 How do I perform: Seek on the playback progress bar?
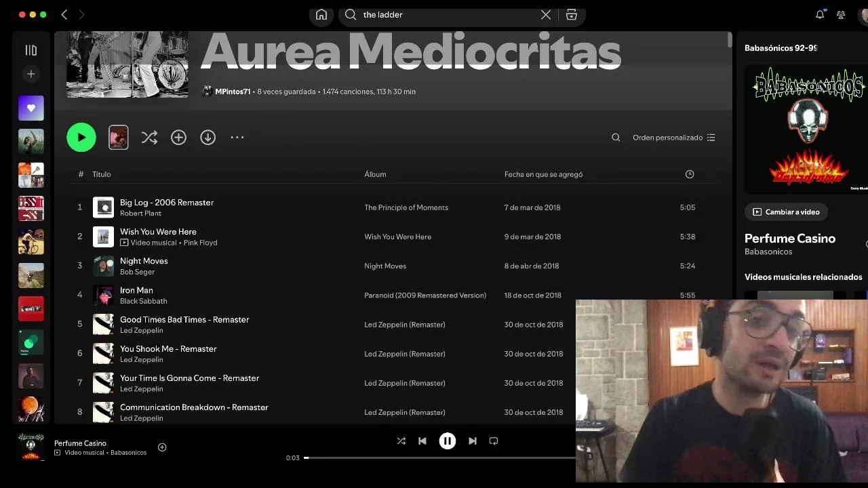pos(440,457)
